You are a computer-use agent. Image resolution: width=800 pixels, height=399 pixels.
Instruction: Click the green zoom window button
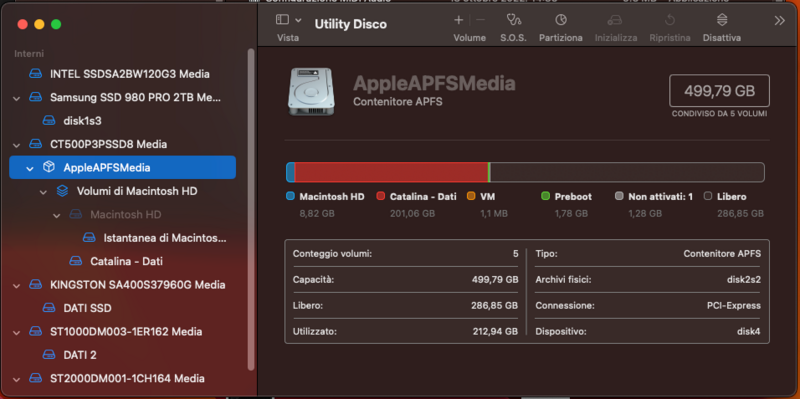[56, 24]
